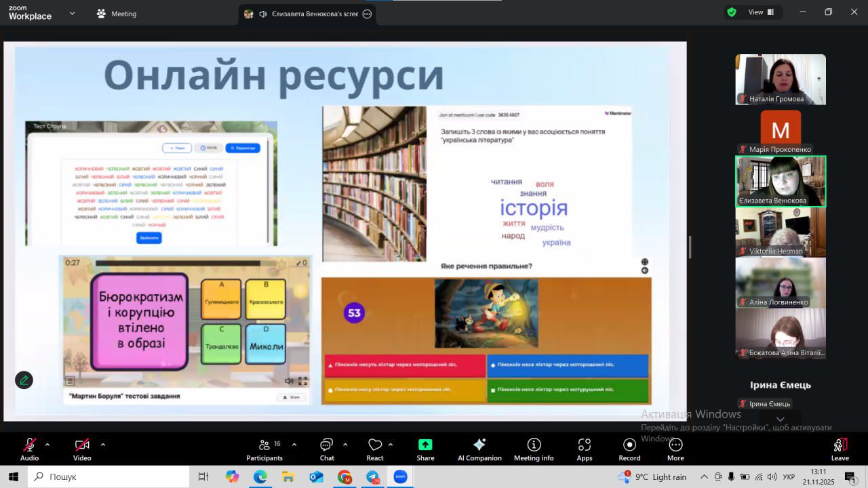Leave the meeting

840,449
